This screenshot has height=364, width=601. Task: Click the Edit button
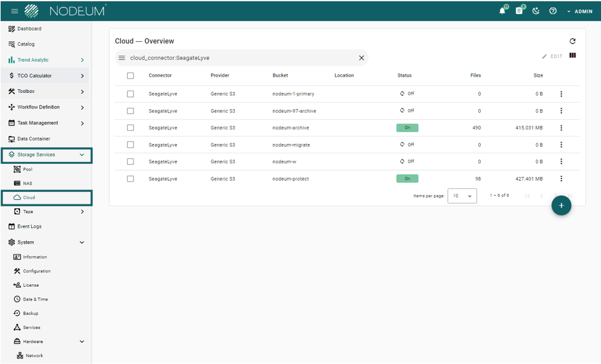(552, 56)
